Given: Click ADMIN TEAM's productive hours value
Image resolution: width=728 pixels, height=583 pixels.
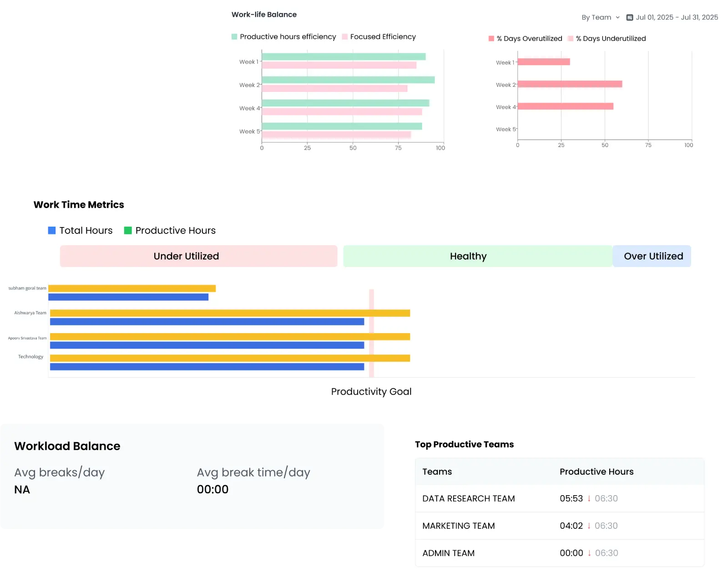Looking at the screenshot, I should (571, 553).
